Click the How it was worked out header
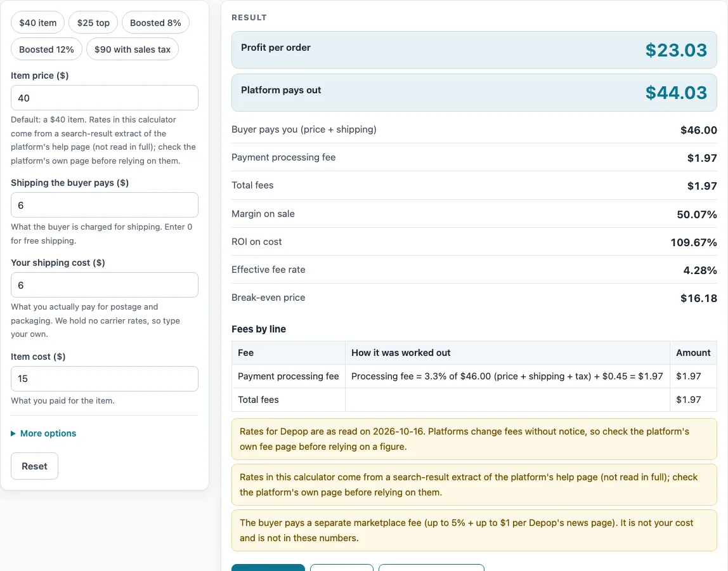728x571 pixels. [x=507, y=353]
